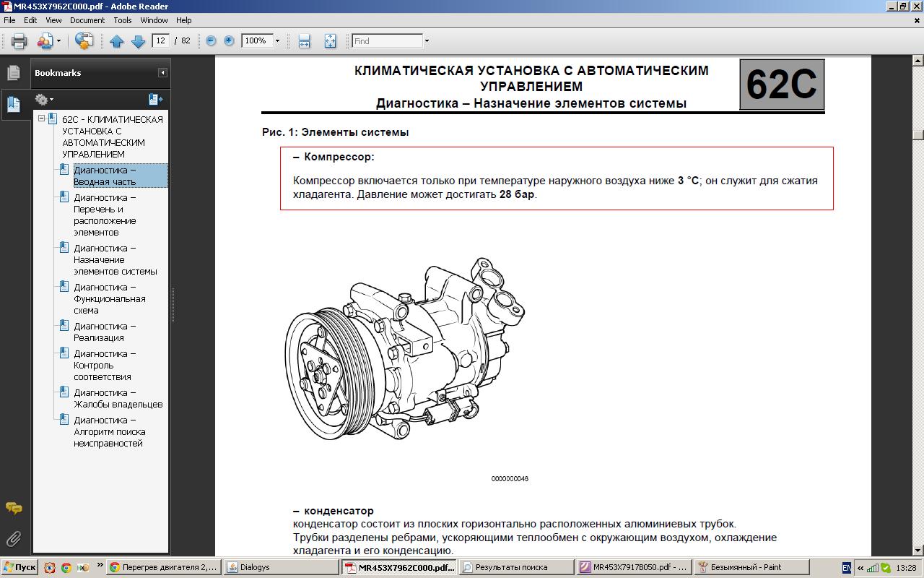Click the document vertical scrollbar thumb
This screenshot has width=924, height=578.
click(918, 134)
